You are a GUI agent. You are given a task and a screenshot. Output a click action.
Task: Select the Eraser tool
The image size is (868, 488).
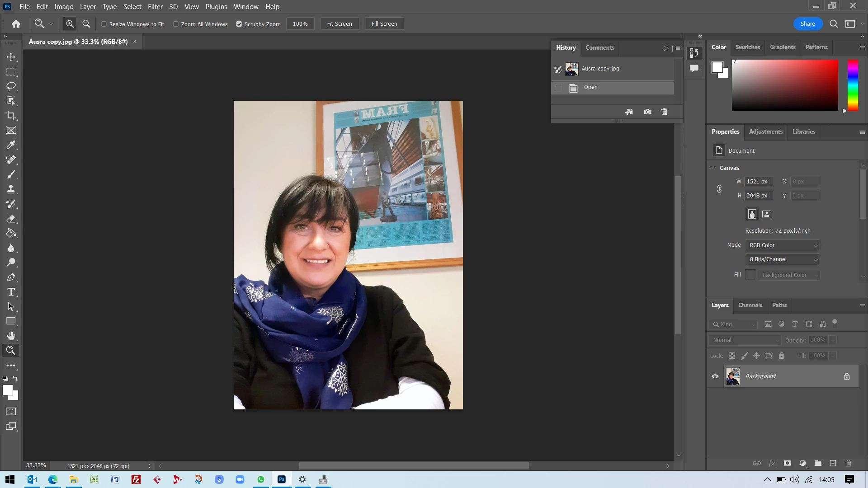point(11,219)
